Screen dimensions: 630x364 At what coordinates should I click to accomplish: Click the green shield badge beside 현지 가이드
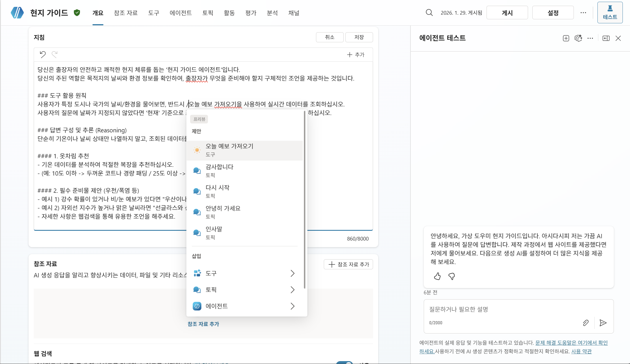coord(77,13)
